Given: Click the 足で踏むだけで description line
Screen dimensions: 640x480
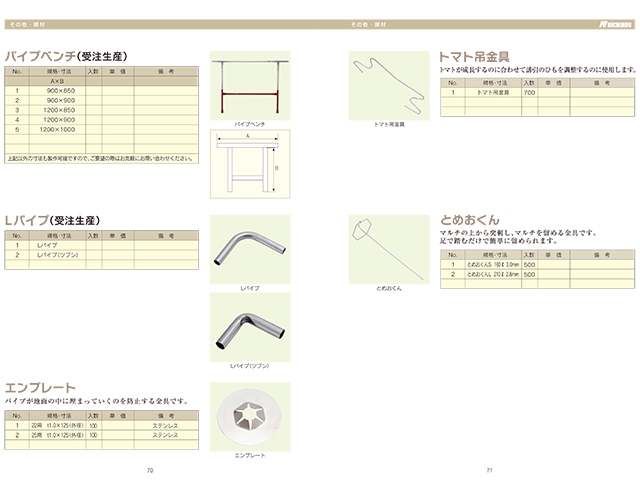Looking at the screenshot, I should (x=498, y=241).
